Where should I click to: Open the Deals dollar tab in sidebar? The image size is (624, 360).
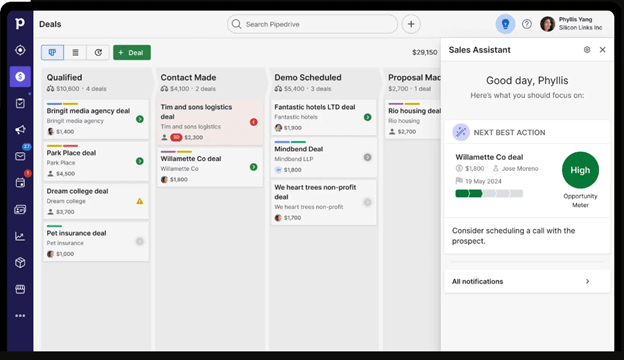click(20, 76)
